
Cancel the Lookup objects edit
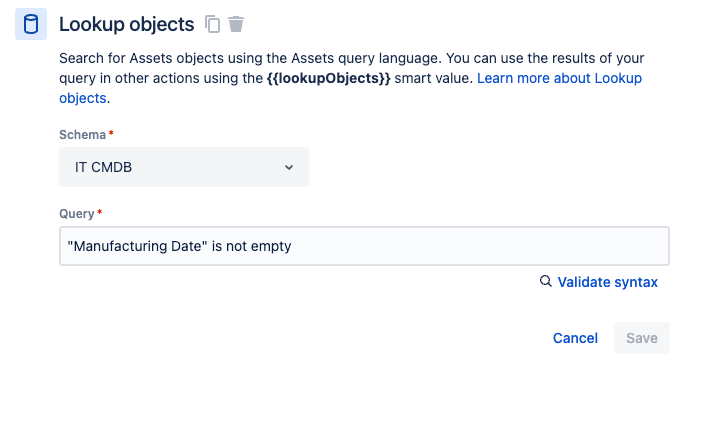point(575,338)
